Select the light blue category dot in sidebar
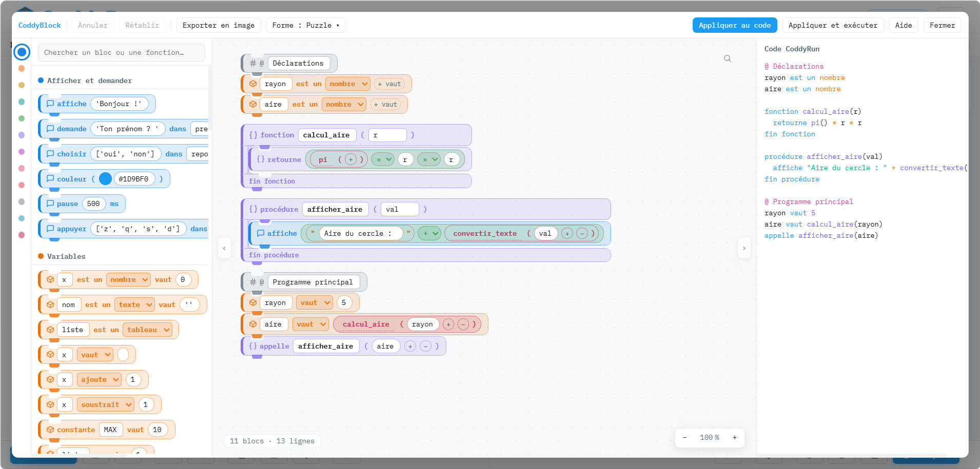Screen dimensions: 980x469 point(22,218)
